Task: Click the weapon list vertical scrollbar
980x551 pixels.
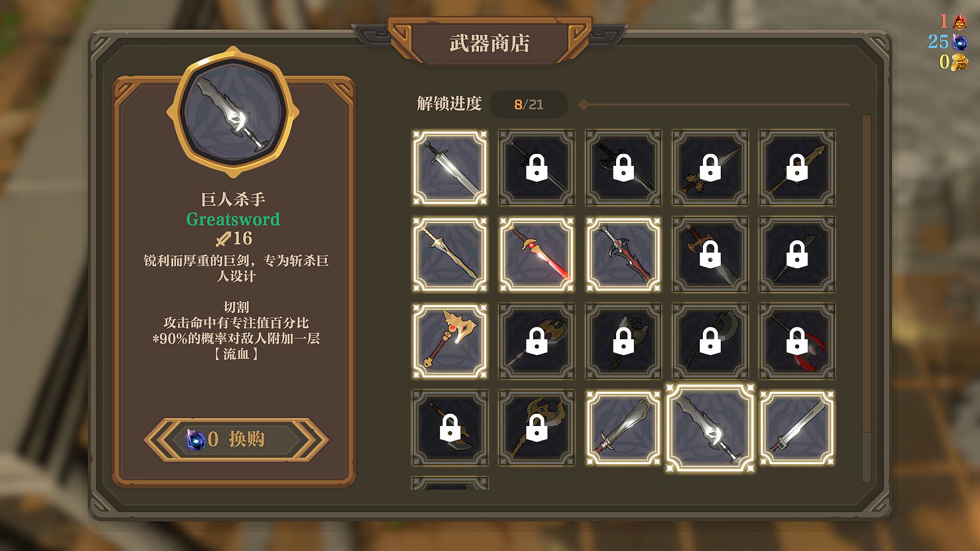Action: pos(866,298)
